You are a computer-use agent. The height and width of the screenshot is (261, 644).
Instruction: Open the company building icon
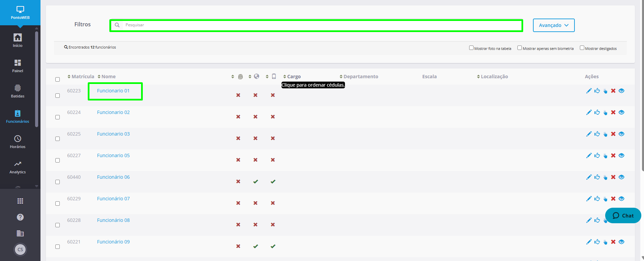point(20,233)
